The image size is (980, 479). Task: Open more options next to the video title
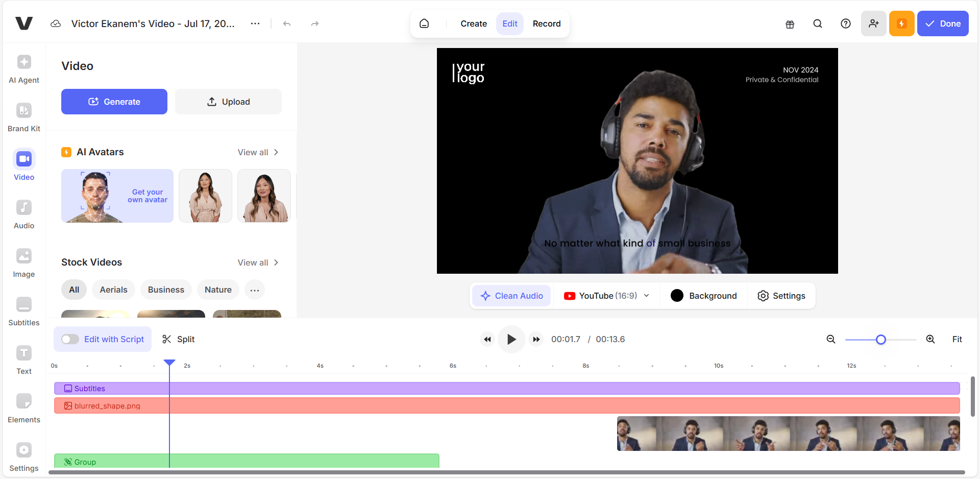click(x=255, y=23)
